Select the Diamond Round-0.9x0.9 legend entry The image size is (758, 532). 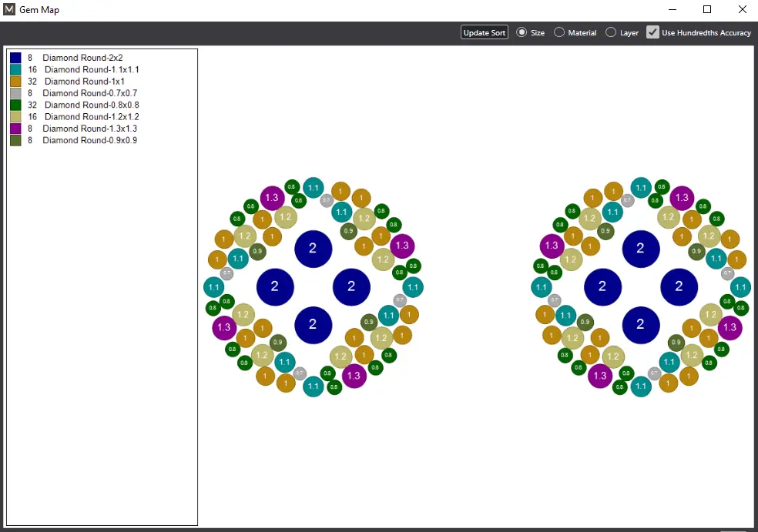click(x=89, y=140)
